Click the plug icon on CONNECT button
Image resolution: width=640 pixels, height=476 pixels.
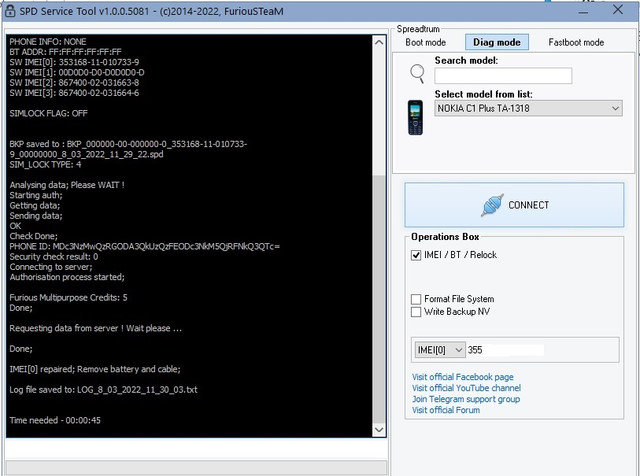(x=492, y=205)
